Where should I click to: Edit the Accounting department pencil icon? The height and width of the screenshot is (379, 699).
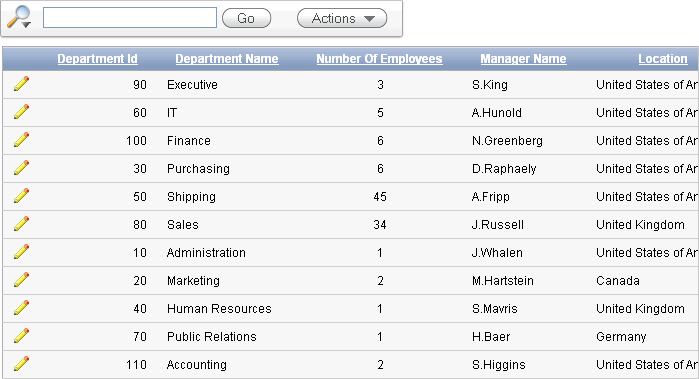click(21, 364)
